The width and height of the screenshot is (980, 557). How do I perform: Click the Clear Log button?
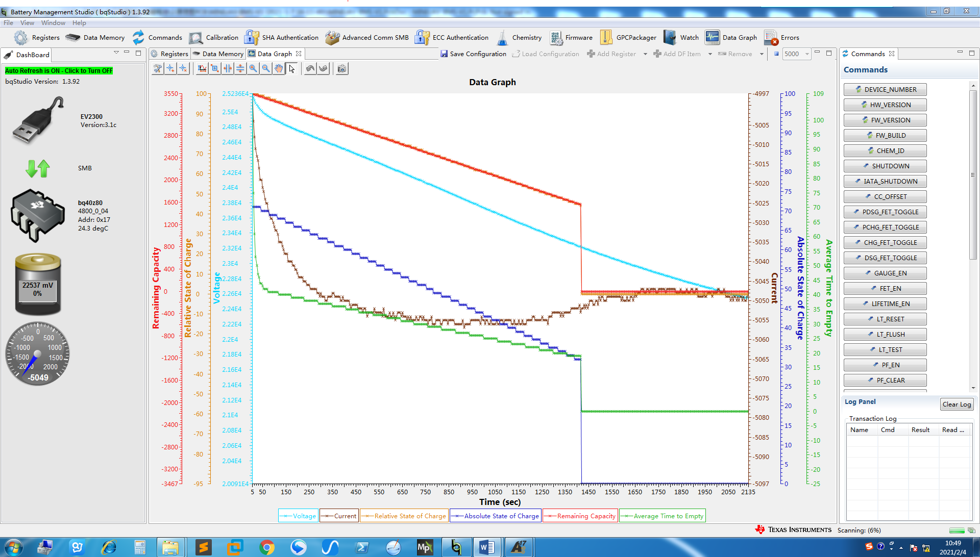956,404
